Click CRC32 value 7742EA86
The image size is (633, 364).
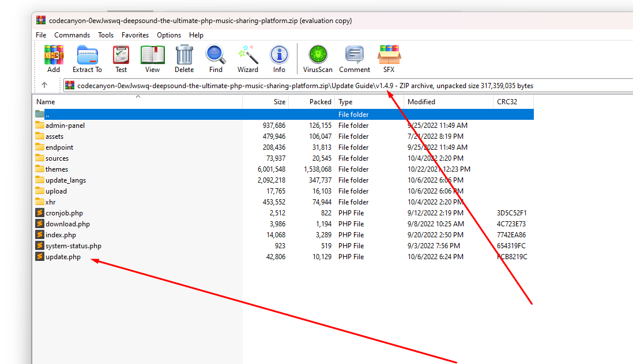[x=511, y=234]
